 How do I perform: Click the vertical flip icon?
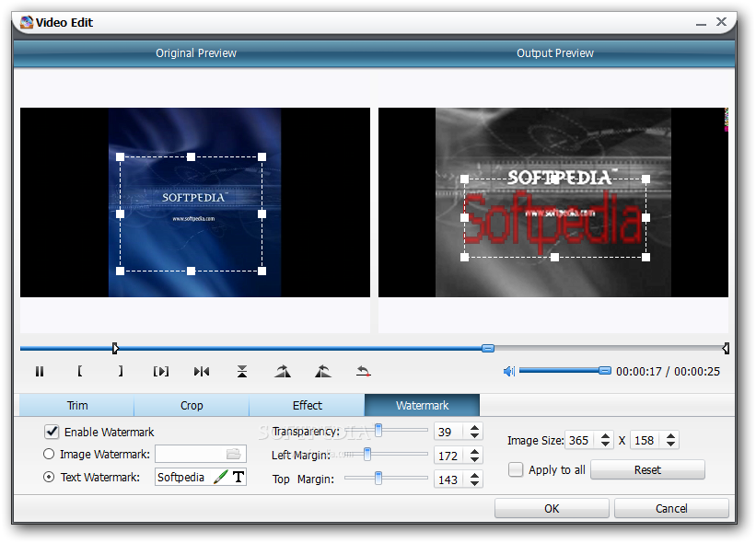pyautogui.click(x=242, y=372)
